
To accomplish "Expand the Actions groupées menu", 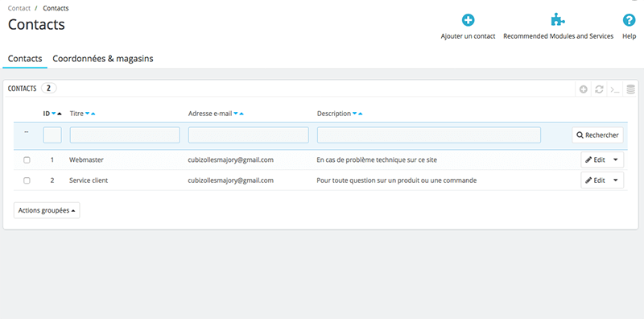I will tap(47, 210).
